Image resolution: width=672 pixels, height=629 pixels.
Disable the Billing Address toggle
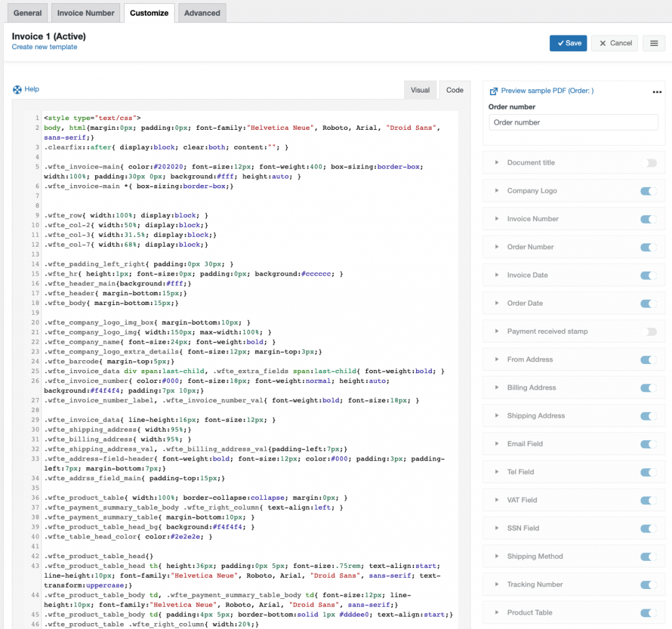coord(648,388)
